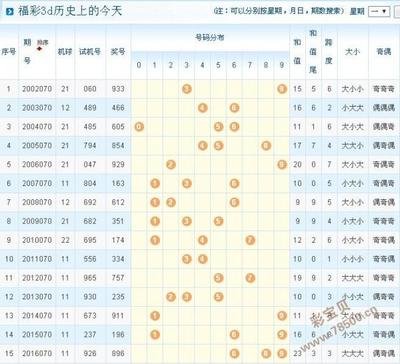
Task: Click ball 0 in row 2004070
Action: pos(139,127)
